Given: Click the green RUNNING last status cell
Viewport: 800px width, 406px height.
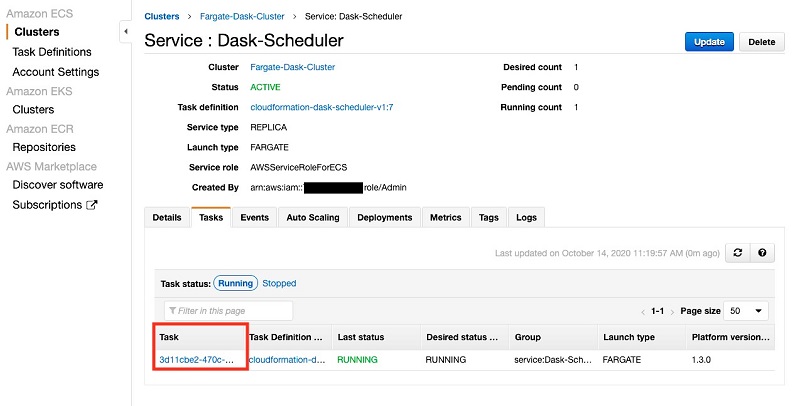Looking at the screenshot, I should (357, 360).
